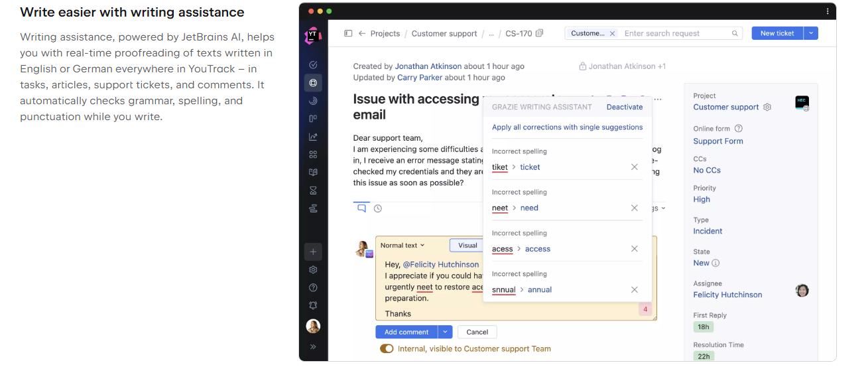Open the New ticket dropdown arrow
868x377 pixels.
tap(811, 33)
